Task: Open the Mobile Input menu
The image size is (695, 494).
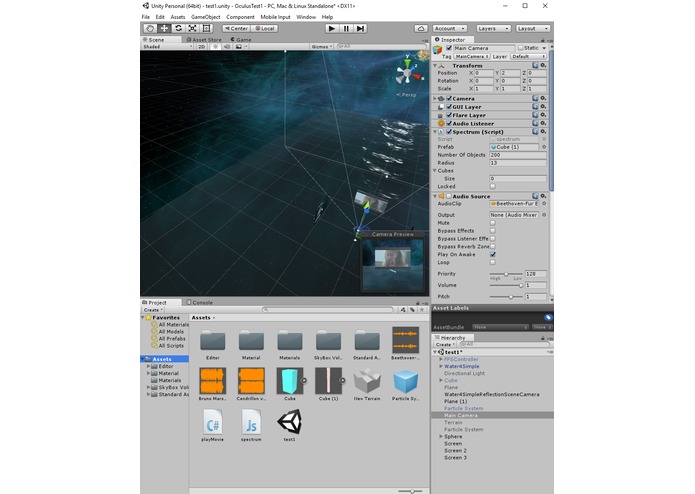Action: [x=275, y=17]
